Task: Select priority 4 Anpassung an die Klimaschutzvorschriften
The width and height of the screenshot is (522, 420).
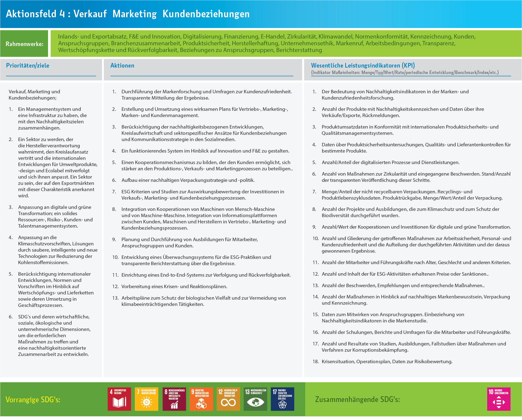Action: tap(53, 250)
